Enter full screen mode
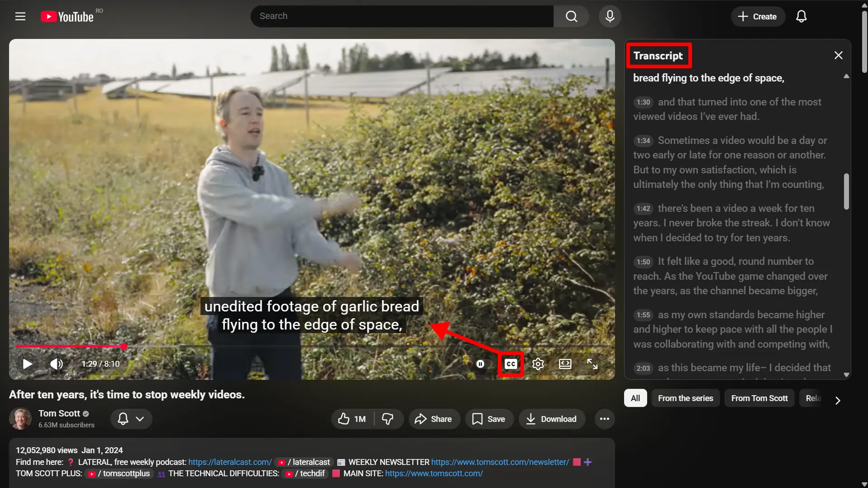The height and width of the screenshot is (488, 868). pyautogui.click(x=592, y=364)
